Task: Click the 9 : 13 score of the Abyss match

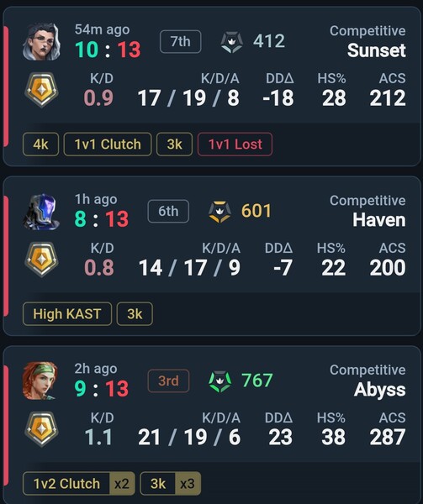Action: tap(101, 389)
